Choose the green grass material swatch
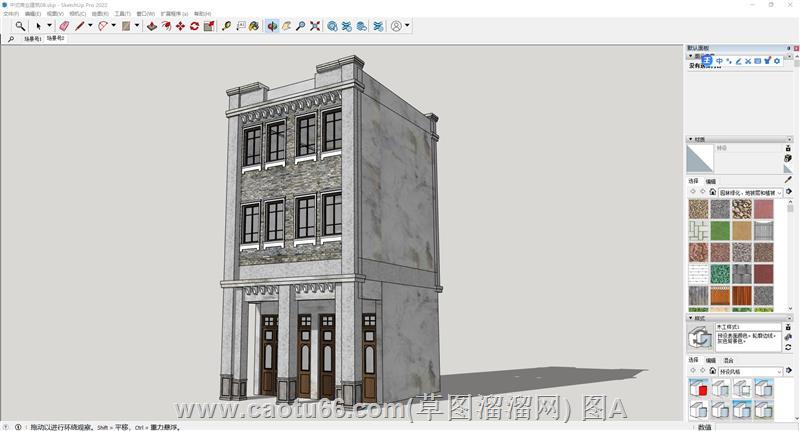Image resolution: width=800 pixels, height=431 pixels. (x=720, y=231)
